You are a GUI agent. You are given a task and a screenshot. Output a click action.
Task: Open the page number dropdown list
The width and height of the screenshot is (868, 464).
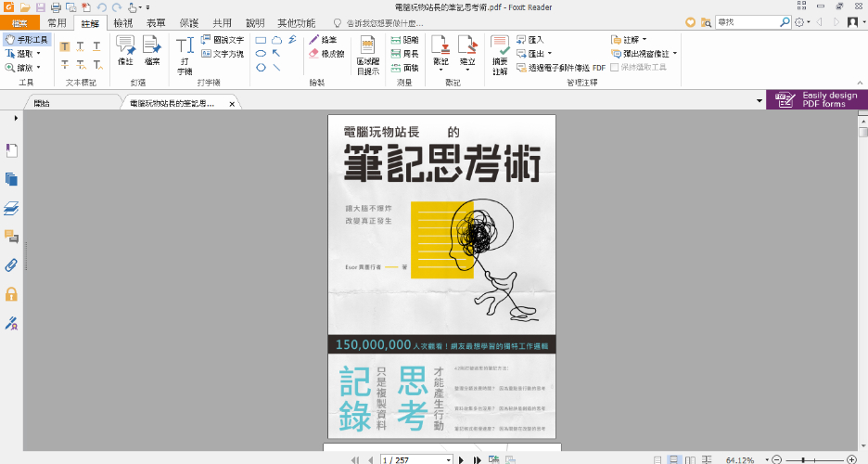pyautogui.click(x=449, y=460)
